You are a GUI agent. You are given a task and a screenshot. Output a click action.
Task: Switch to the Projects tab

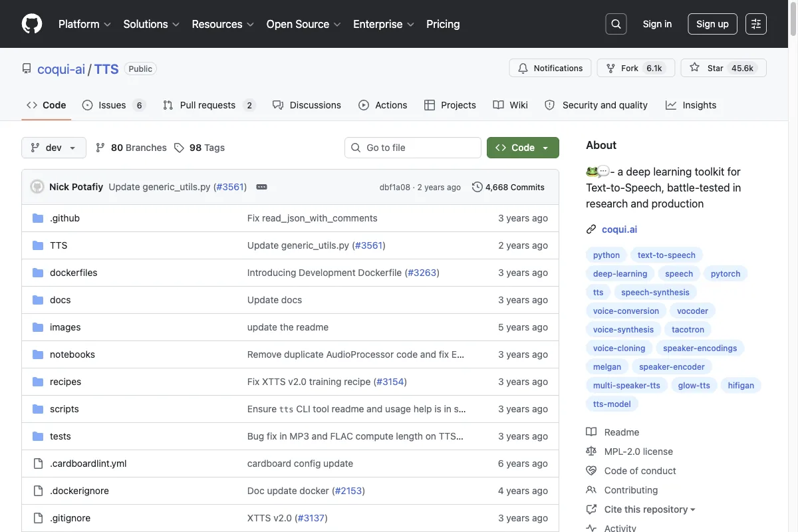(450, 105)
